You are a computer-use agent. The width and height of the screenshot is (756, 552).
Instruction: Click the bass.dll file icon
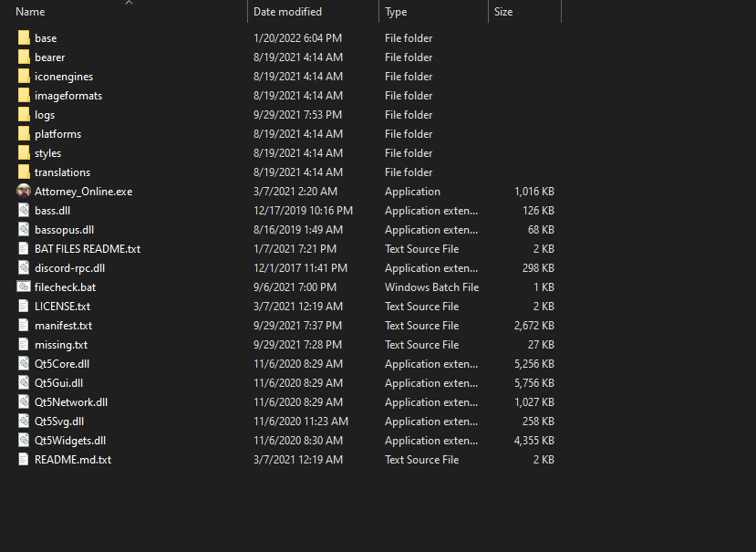coord(24,211)
